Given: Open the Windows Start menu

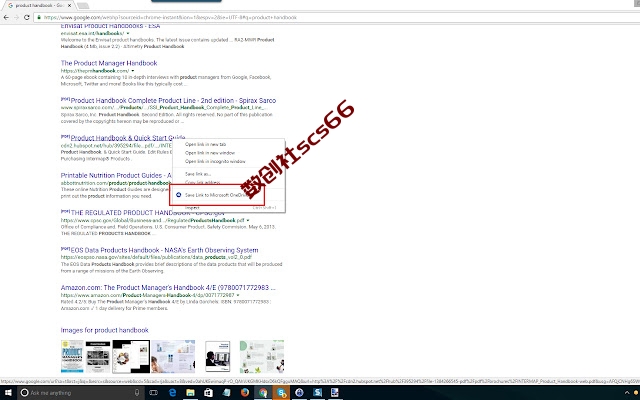Looking at the screenshot, I should point(8,393).
